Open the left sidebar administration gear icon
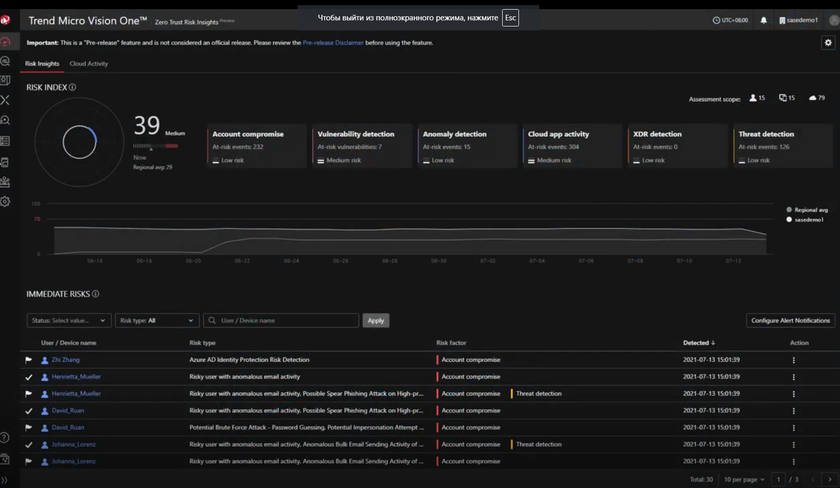 (6, 201)
